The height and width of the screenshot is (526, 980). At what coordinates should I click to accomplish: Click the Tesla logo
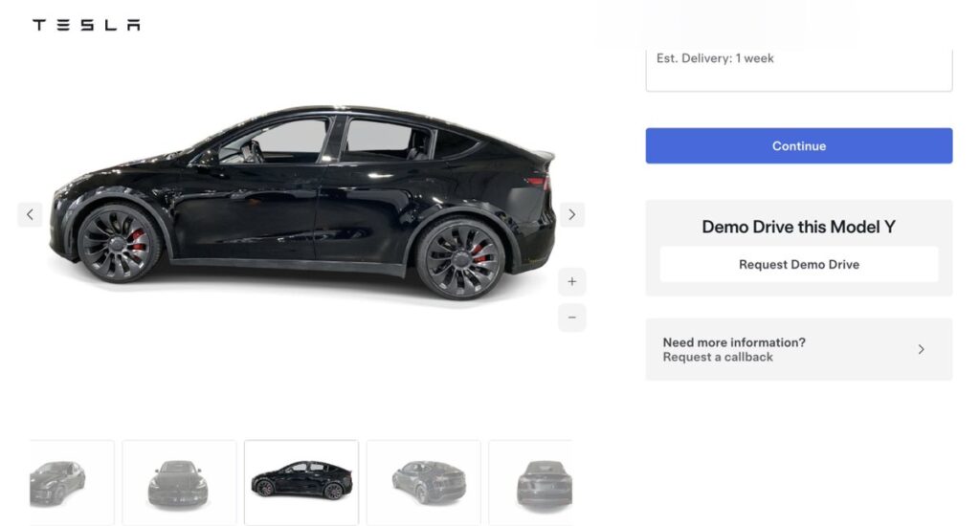[86, 24]
